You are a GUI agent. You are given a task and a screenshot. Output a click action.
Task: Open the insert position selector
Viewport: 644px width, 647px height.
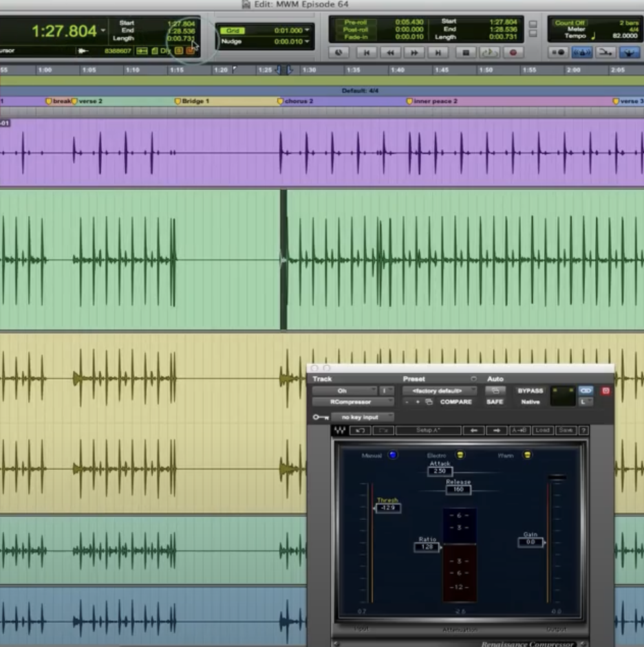pos(385,391)
